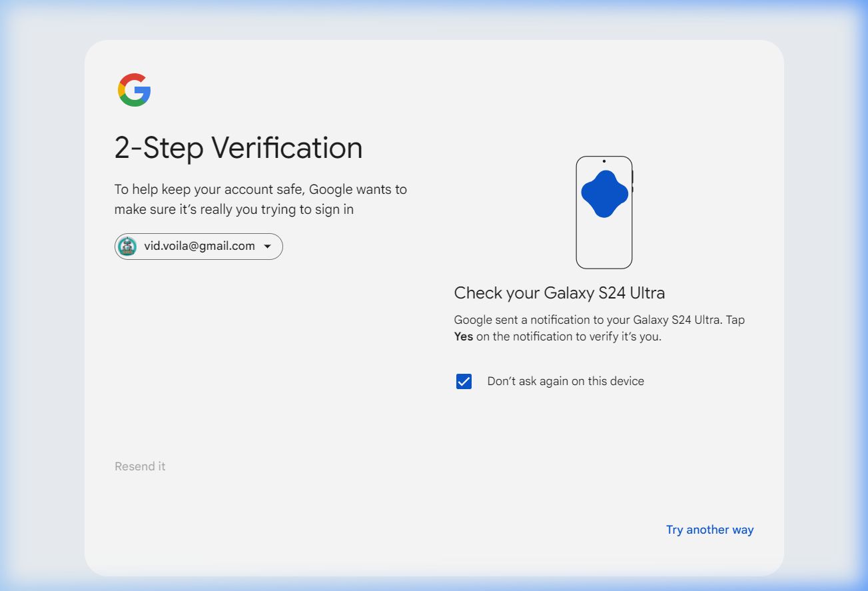This screenshot has width=868, height=591.
Task: Click the blue shape inside phone
Action: 604,194
